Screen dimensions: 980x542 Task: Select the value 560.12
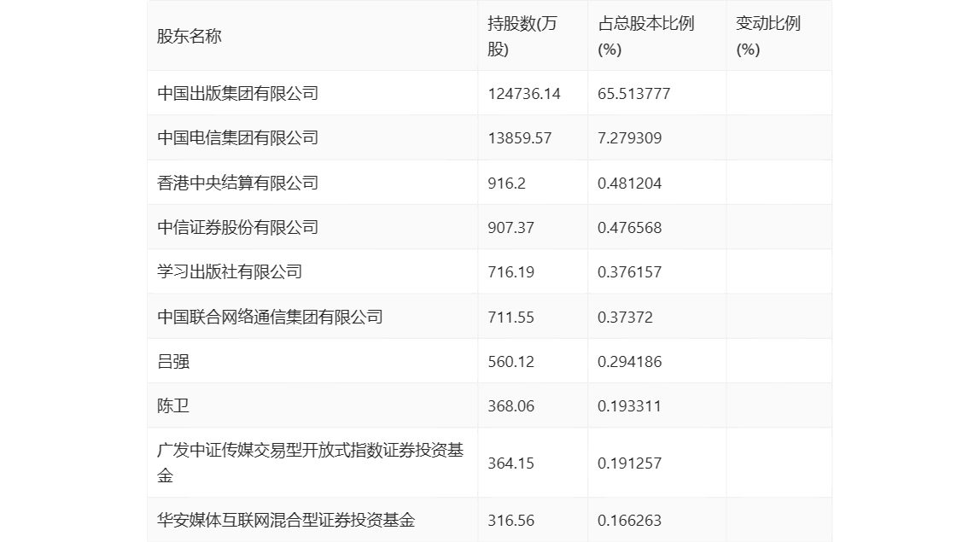click(x=510, y=362)
